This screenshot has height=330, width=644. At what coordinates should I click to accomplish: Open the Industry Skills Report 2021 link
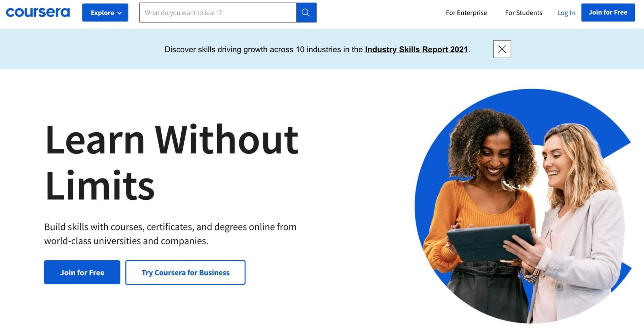click(x=416, y=50)
